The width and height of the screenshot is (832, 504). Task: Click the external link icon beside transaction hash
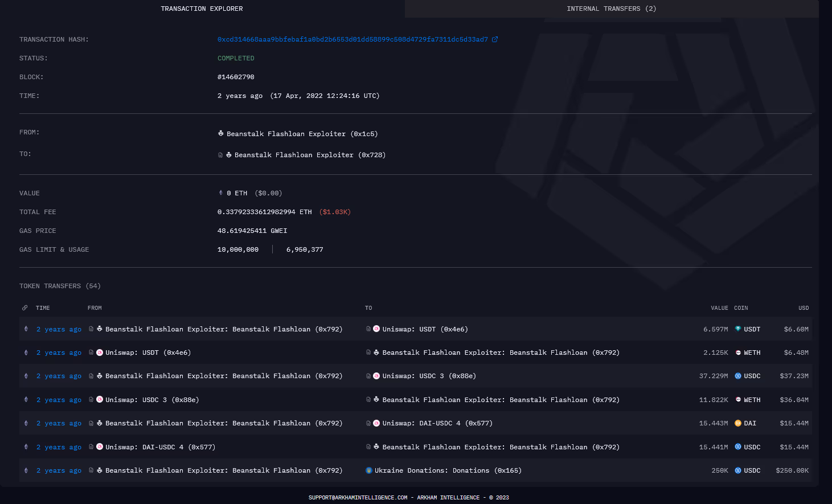click(495, 39)
